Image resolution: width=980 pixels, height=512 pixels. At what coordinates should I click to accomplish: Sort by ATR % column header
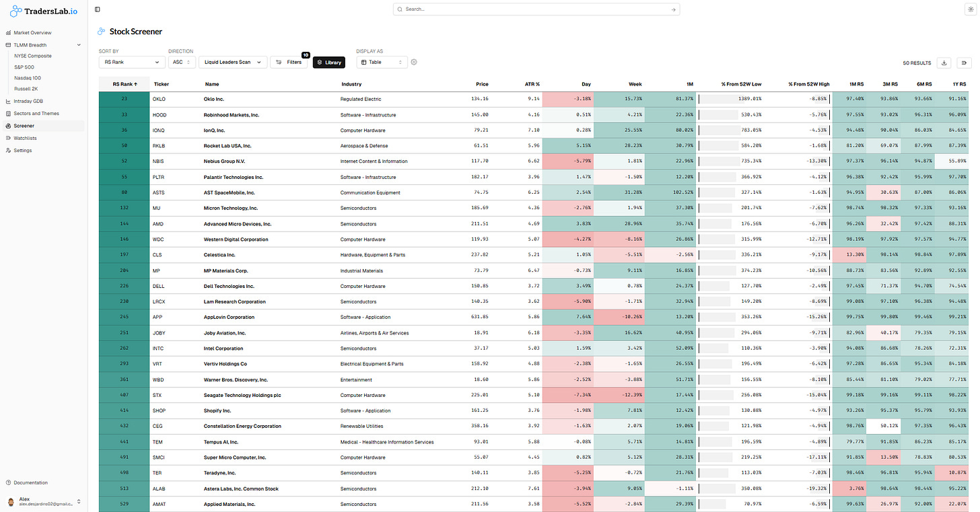(532, 84)
